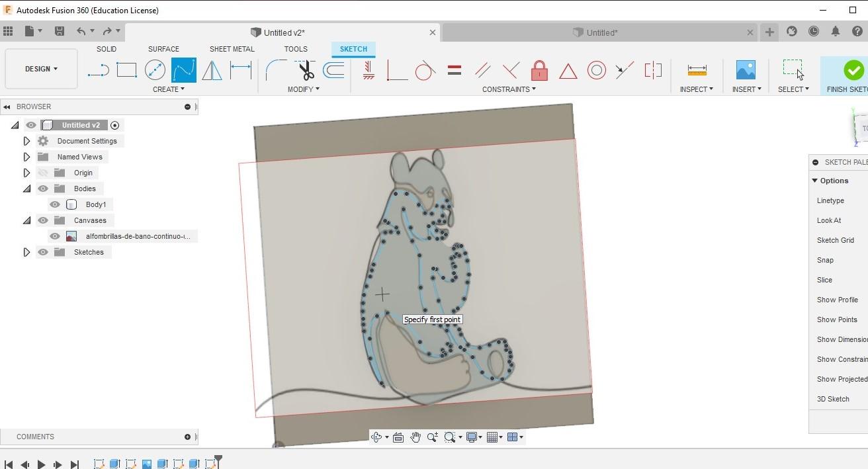Expand the Named Views node
The image size is (868, 469).
(26, 157)
